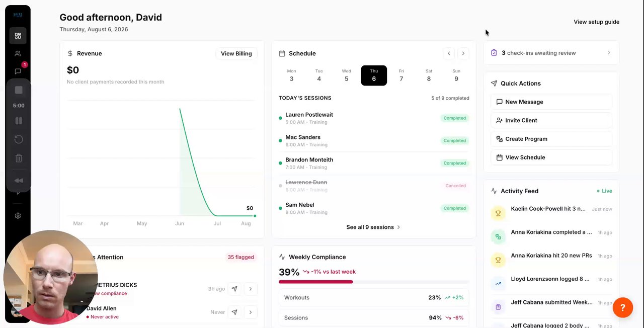The width and height of the screenshot is (644, 328).
Task: Click the app logo atop sidebar
Action: [x=18, y=15]
